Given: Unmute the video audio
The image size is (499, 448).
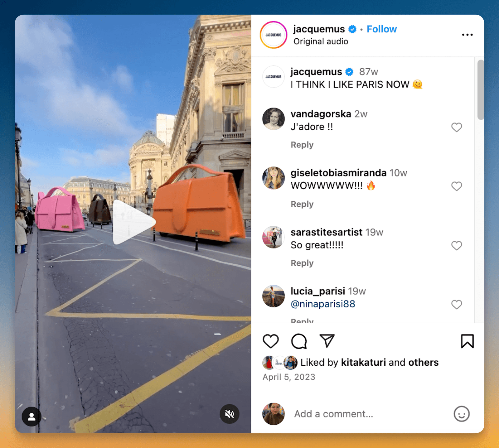Looking at the screenshot, I should click(x=230, y=414).
